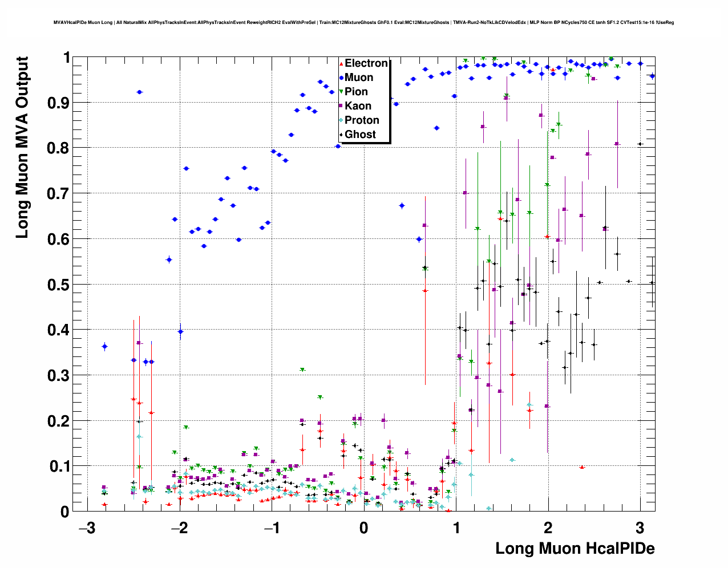Image resolution: width=728 pixels, height=568 pixels.
Task: Select the 'Ghost' label text in legend
Action: 360,135
